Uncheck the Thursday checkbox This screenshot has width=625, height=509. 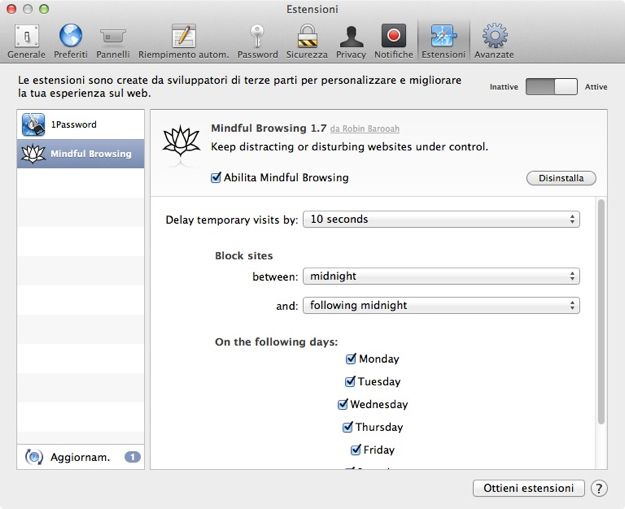tap(347, 427)
